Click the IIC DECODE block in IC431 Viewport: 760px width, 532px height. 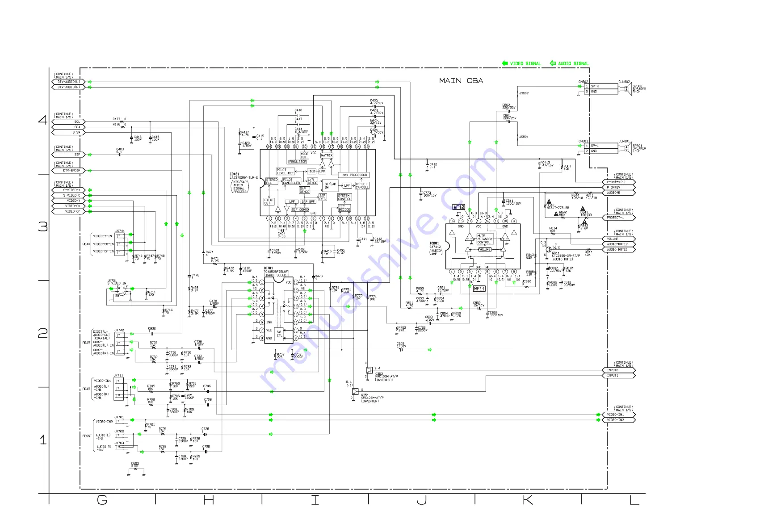coord(344,208)
